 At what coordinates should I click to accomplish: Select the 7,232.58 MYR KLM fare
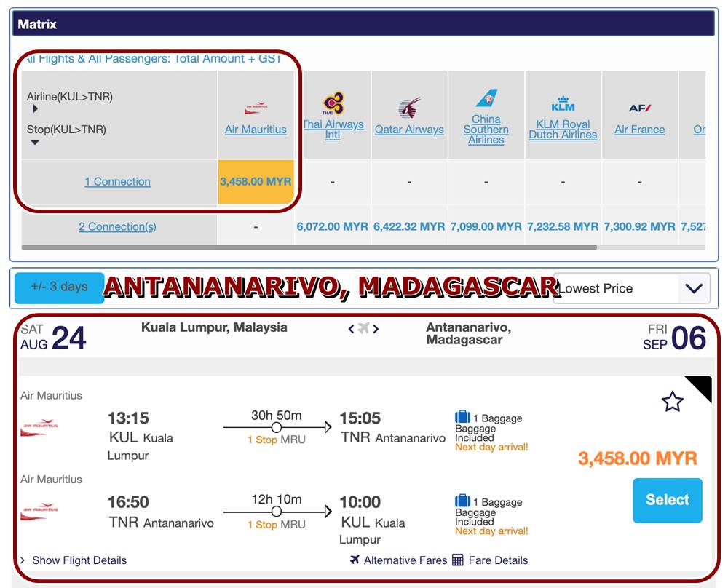click(x=563, y=226)
